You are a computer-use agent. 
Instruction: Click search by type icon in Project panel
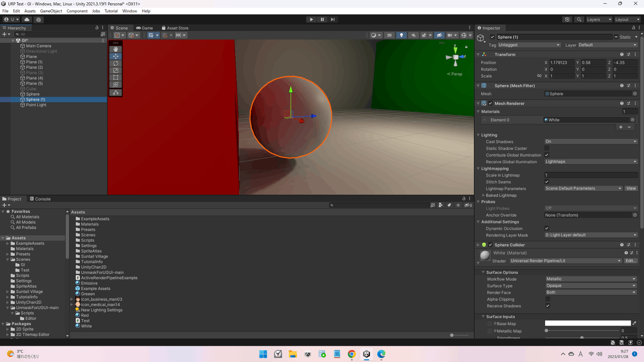coord(441,205)
